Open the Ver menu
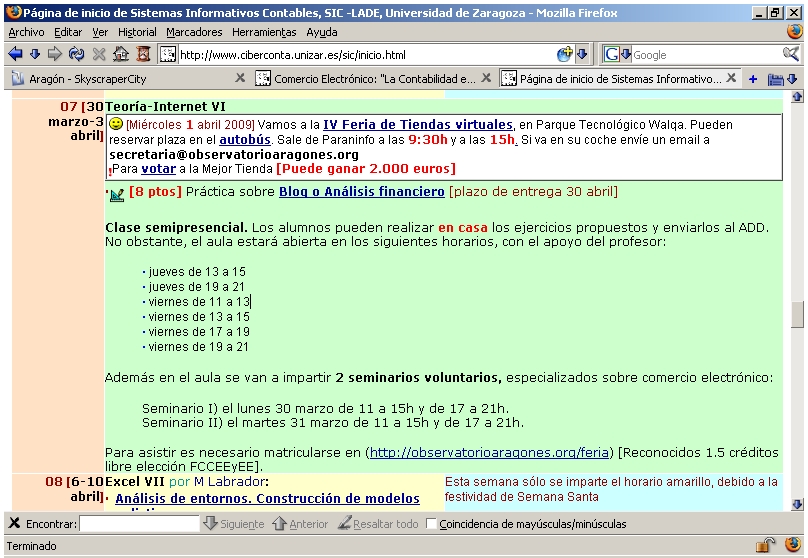This screenshot has height=558, width=808. tap(100, 32)
